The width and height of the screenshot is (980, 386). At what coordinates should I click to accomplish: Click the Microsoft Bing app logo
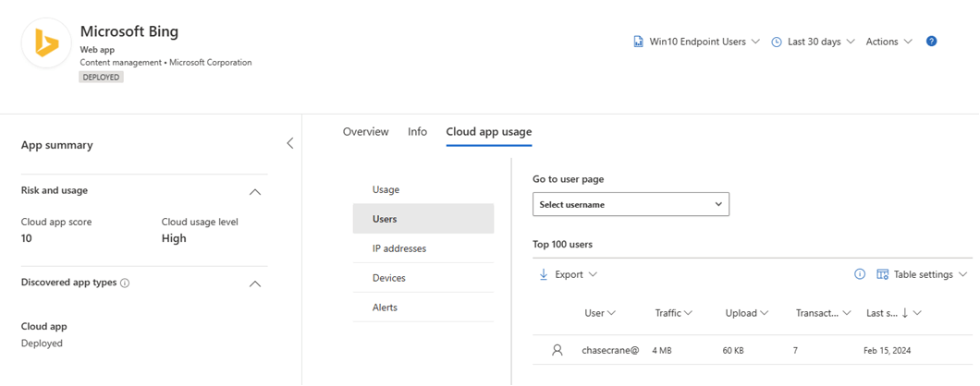[x=46, y=43]
